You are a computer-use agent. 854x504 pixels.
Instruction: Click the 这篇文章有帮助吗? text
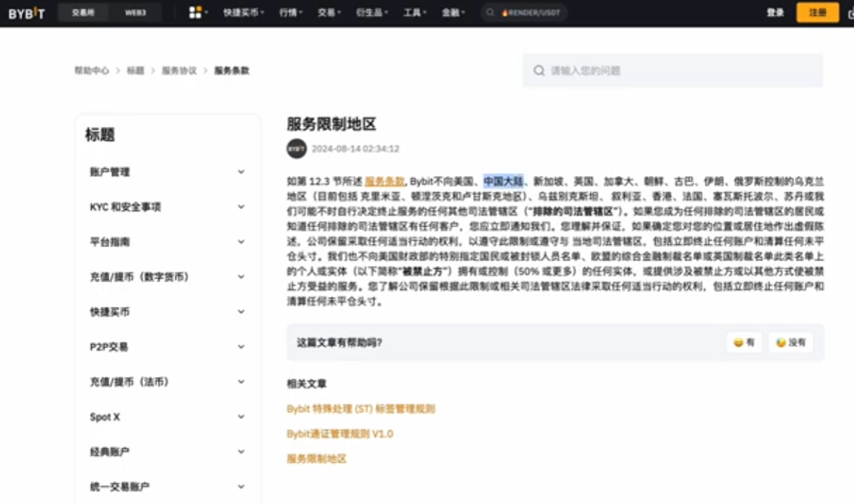click(x=340, y=343)
